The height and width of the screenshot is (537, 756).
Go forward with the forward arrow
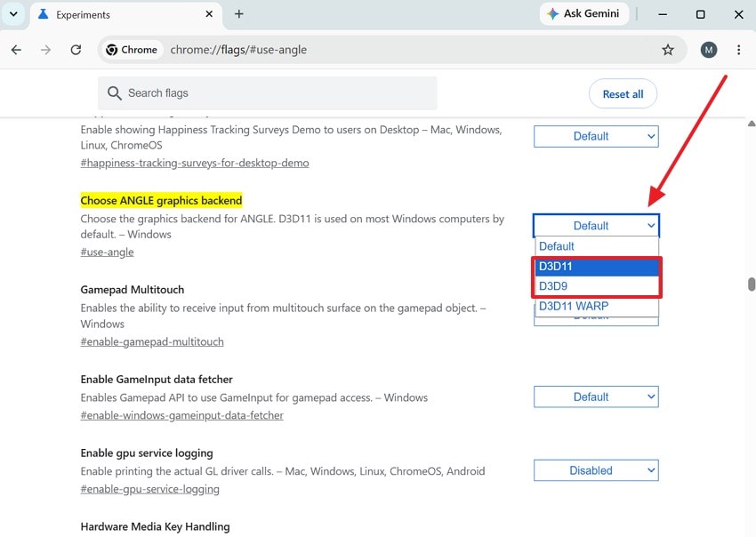click(x=45, y=50)
